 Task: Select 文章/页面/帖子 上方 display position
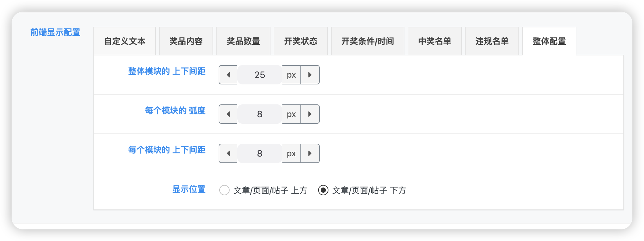tap(224, 190)
